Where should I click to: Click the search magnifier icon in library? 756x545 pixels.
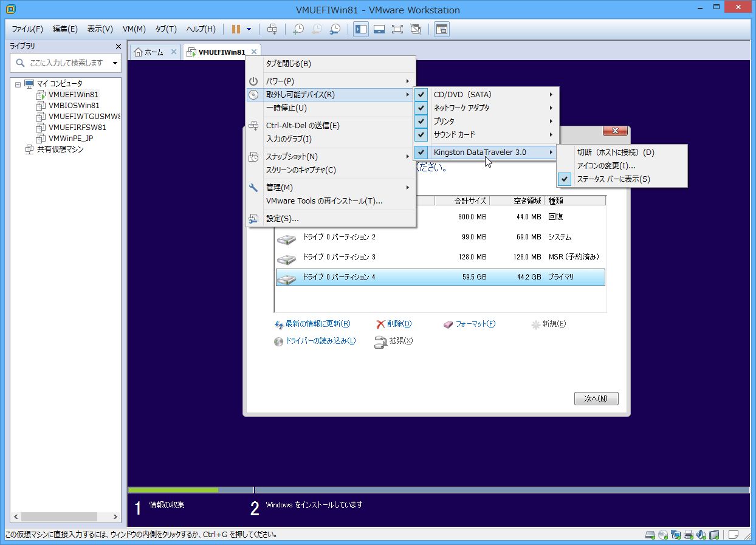point(20,63)
